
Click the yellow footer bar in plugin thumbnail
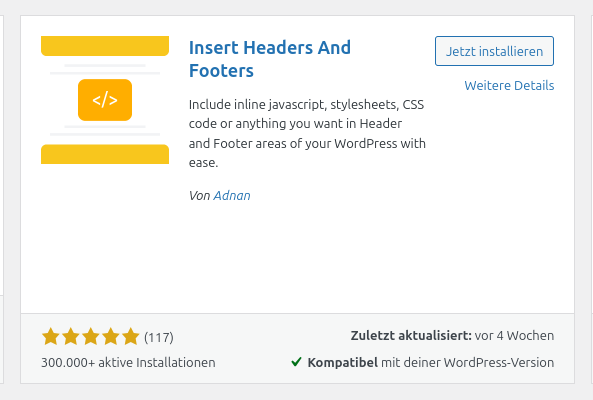coord(105,154)
